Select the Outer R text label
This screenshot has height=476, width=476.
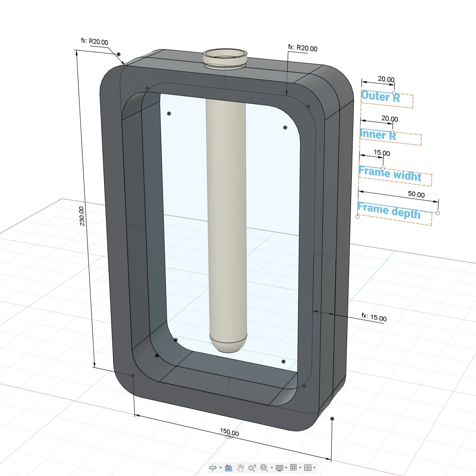(380, 97)
